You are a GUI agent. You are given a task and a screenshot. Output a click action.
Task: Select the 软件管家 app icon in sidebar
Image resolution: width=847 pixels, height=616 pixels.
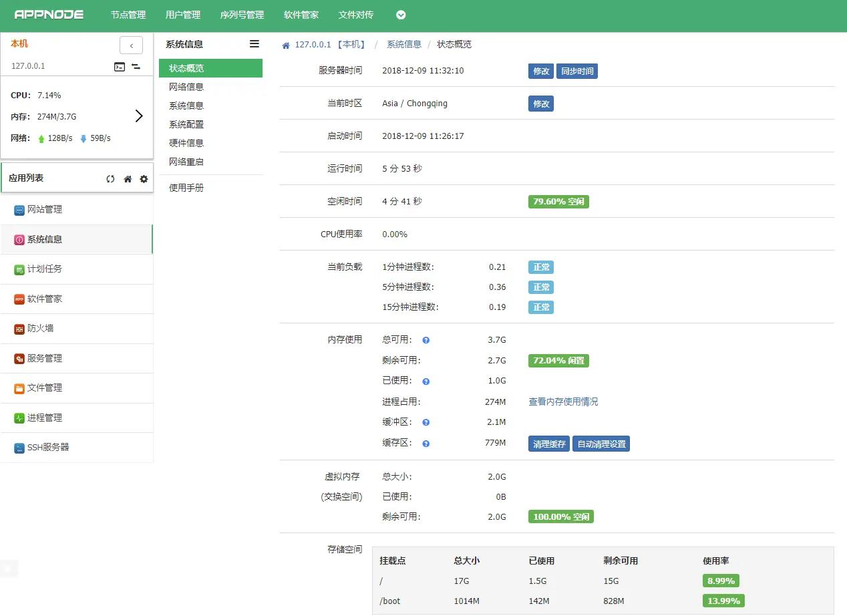tap(19, 299)
